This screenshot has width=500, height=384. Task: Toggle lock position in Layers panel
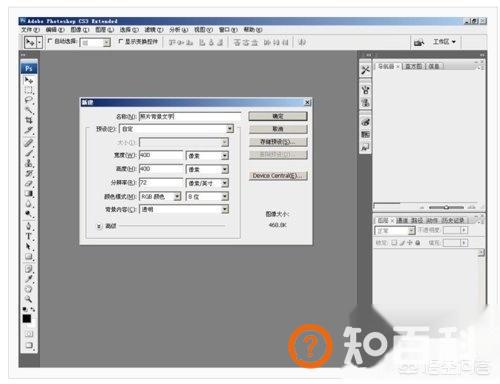tap(410, 243)
